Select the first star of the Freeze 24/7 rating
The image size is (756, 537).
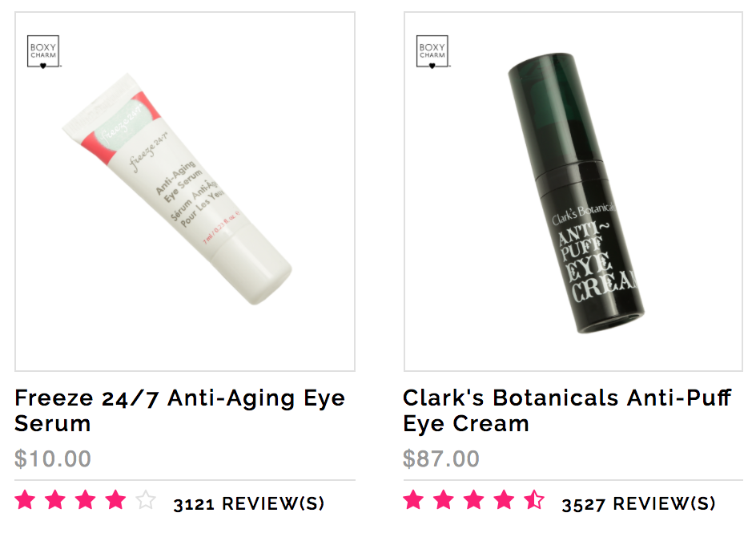(25, 500)
